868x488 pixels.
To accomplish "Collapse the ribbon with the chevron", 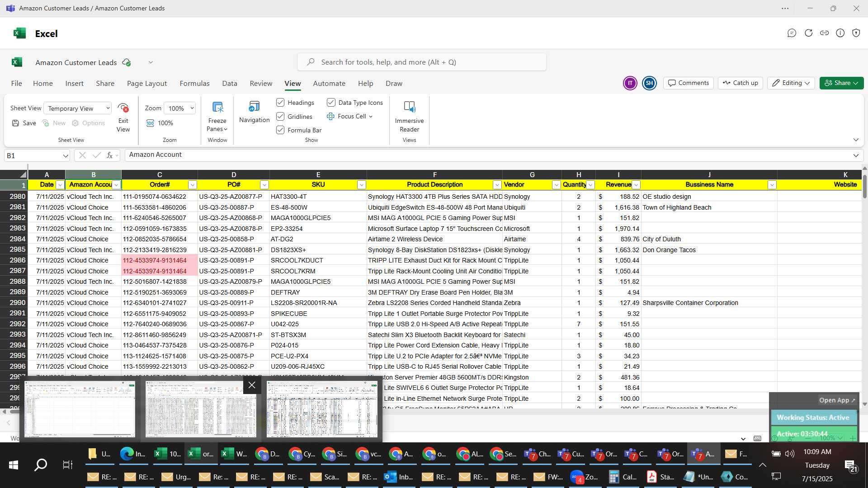I will click(856, 140).
